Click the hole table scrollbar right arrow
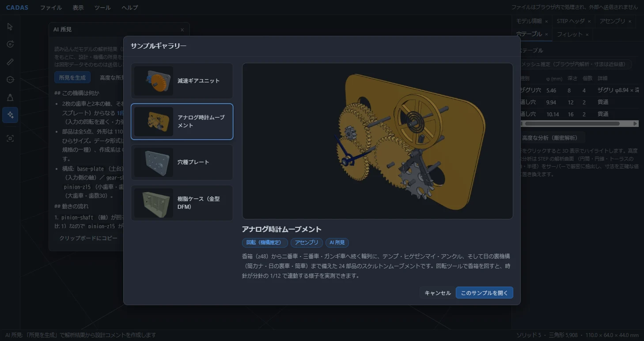This screenshot has width=644, height=341. pos(636,124)
